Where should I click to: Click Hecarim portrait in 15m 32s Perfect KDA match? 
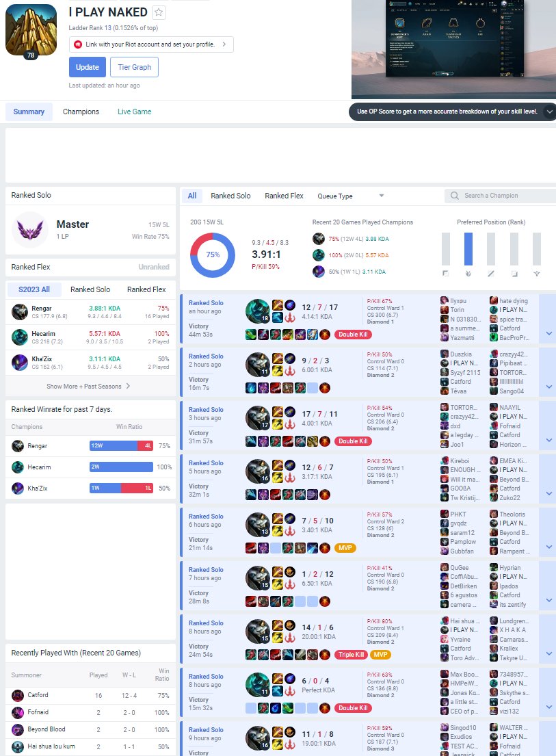point(257,685)
